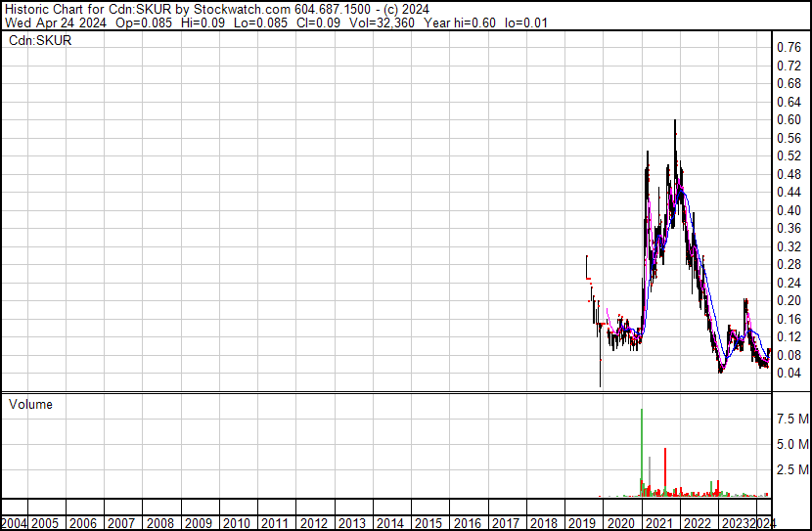The width and height of the screenshot is (812, 531).
Task: Click the Op=0.085 open price in header
Action: 144,22
